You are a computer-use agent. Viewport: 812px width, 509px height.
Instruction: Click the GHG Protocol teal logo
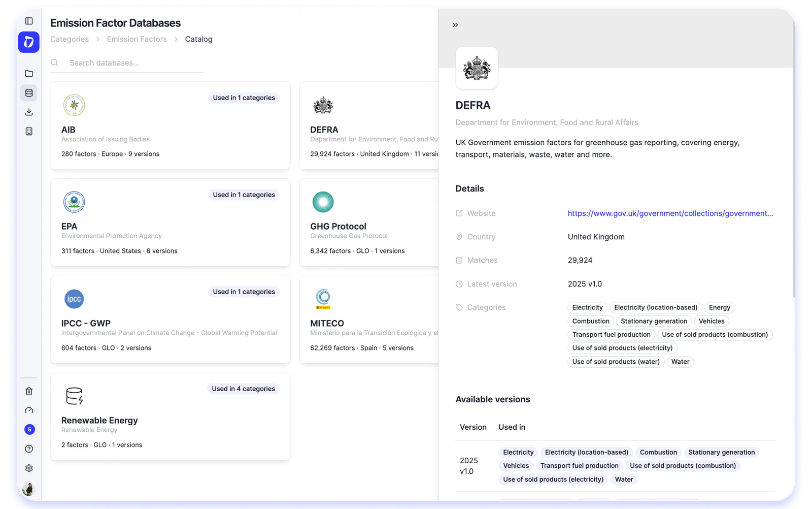tap(323, 202)
